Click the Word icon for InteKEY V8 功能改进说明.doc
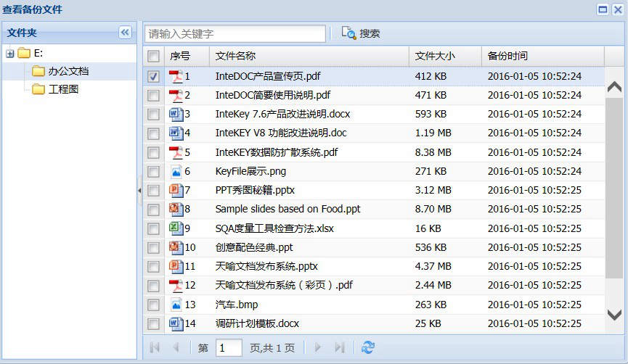The image size is (628, 364). click(x=176, y=133)
